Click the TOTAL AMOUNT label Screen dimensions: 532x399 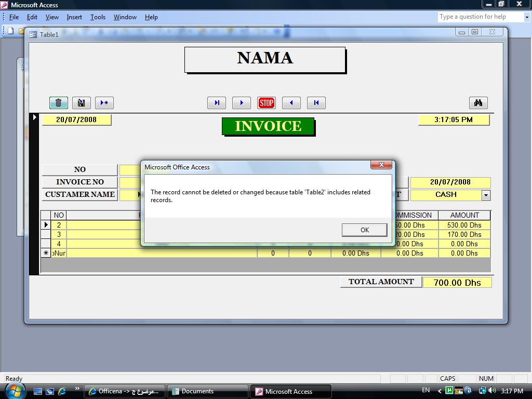[381, 282]
